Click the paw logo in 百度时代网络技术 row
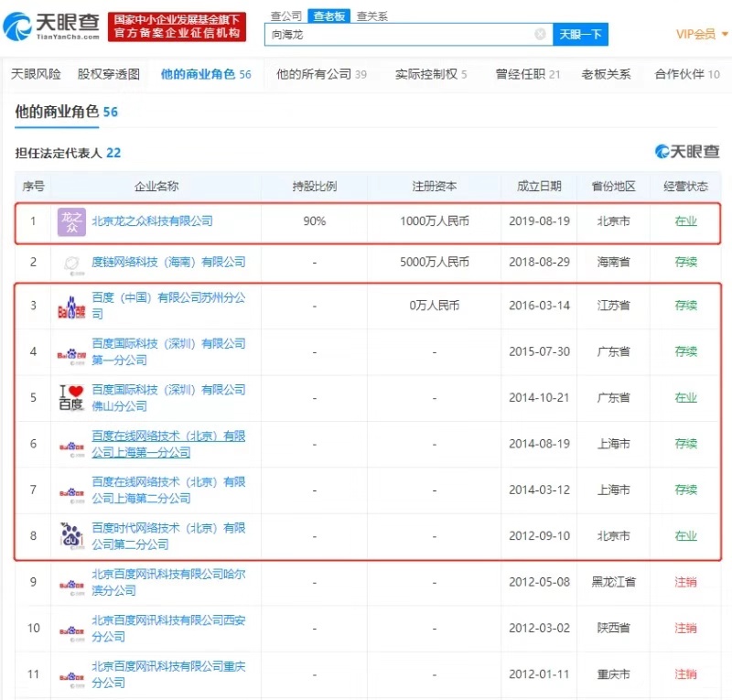 [71, 534]
